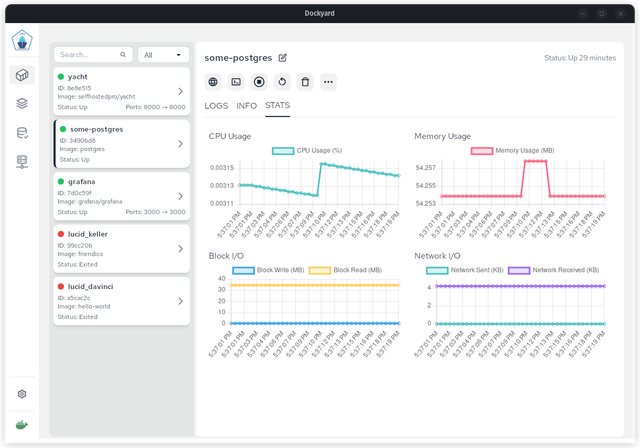This screenshot has height=448, width=640.
Task: Click the yacht green status dot
Action: coord(61,77)
